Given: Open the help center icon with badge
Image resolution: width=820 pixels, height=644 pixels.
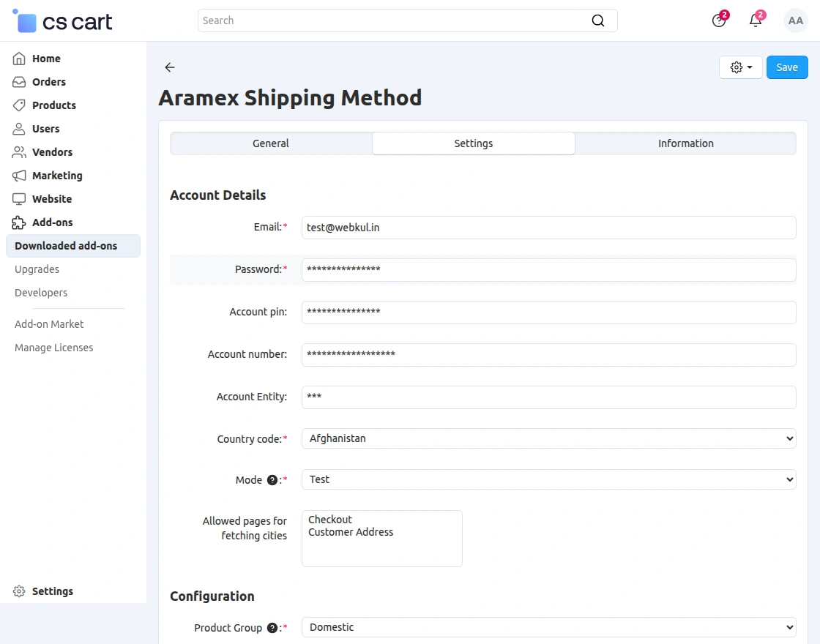Looking at the screenshot, I should tap(719, 20).
